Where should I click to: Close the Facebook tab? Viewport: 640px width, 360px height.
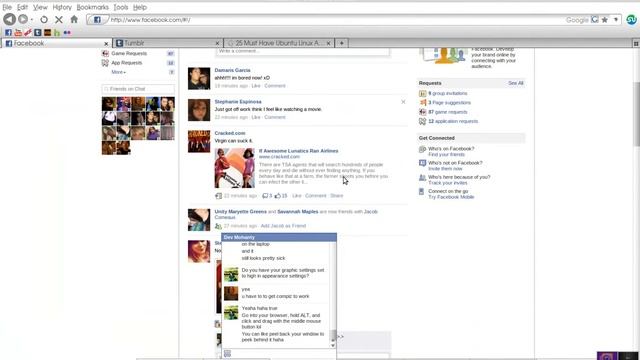pyautogui.click(x=106, y=43)
